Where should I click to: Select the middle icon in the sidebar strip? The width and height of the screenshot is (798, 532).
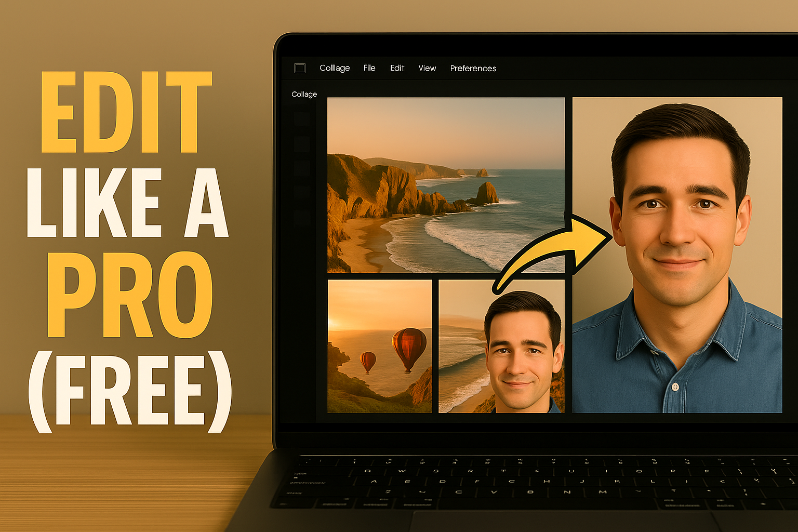(x=302, y=167)
